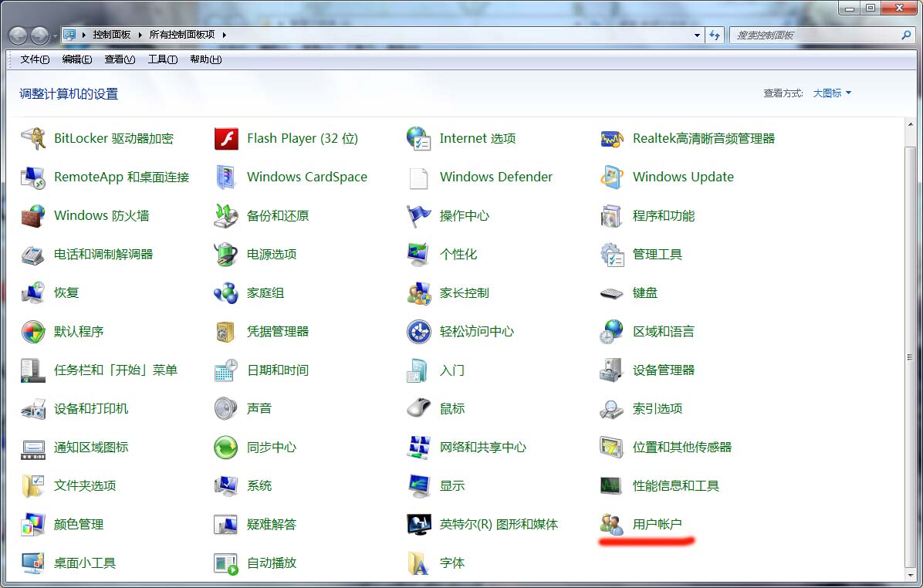Open 设备管理器 icon
Viewport: 923px width, 588px height.
click(x=612, y=370)
